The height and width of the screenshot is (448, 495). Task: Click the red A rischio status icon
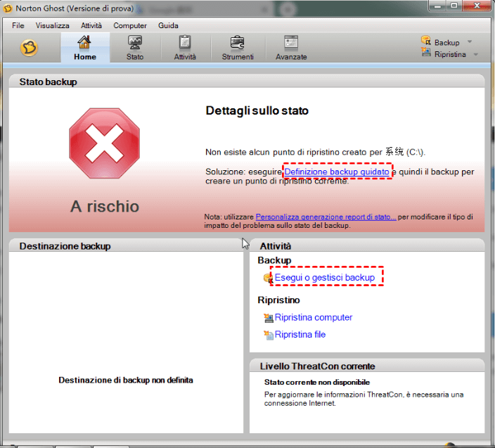[105, 143]
